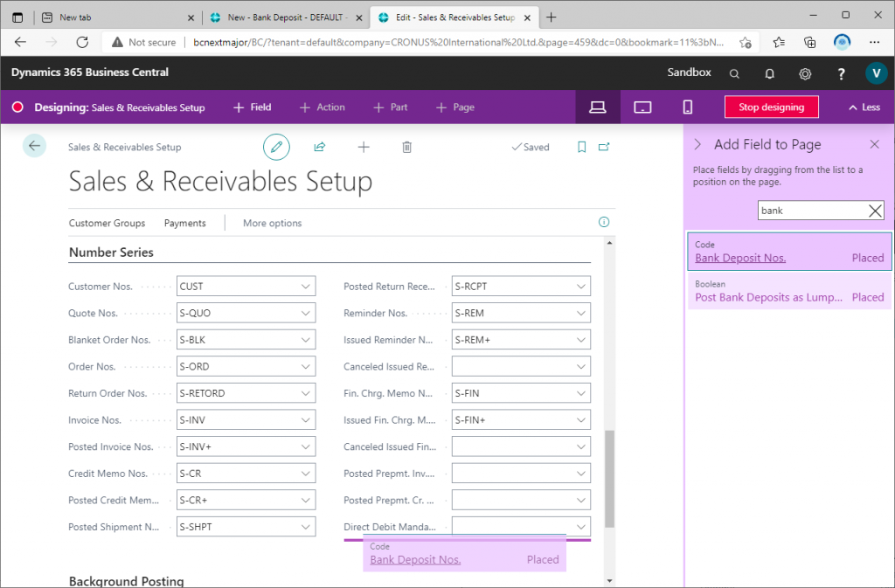
Task: Open the page in a new window
Action: 604,147
